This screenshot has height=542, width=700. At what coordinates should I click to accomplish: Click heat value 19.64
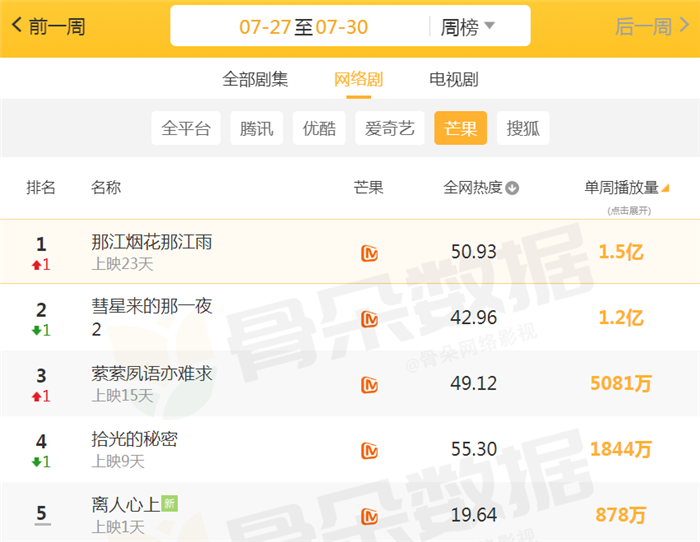[474, 515]
